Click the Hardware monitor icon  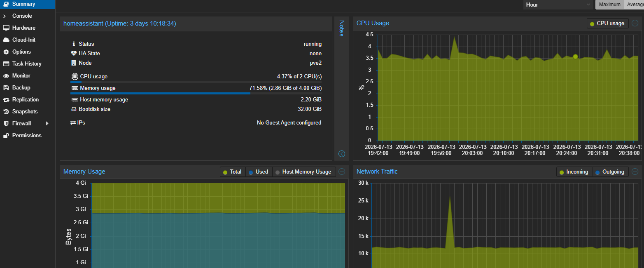pyautogui.click(x=6, y=28)
